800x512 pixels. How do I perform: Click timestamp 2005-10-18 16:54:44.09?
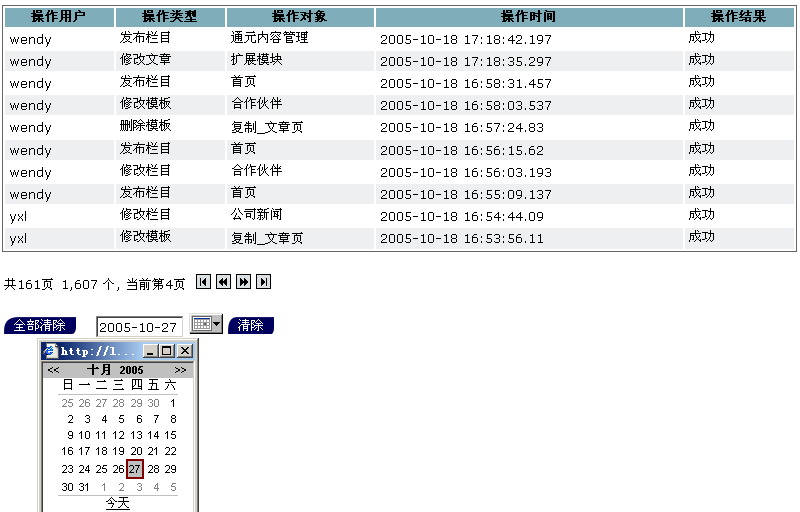(x=462, y=217)
